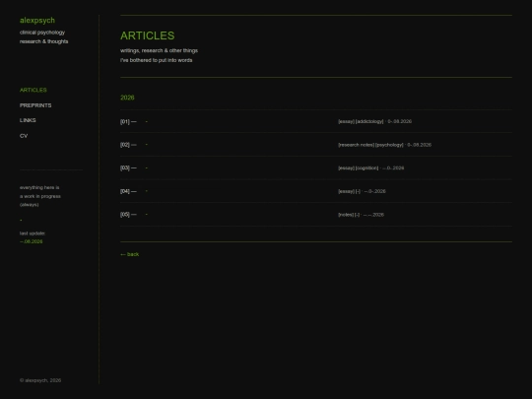Open article entry [04]
The width and height of the screenshot is (532, 399).
point(316,191)
